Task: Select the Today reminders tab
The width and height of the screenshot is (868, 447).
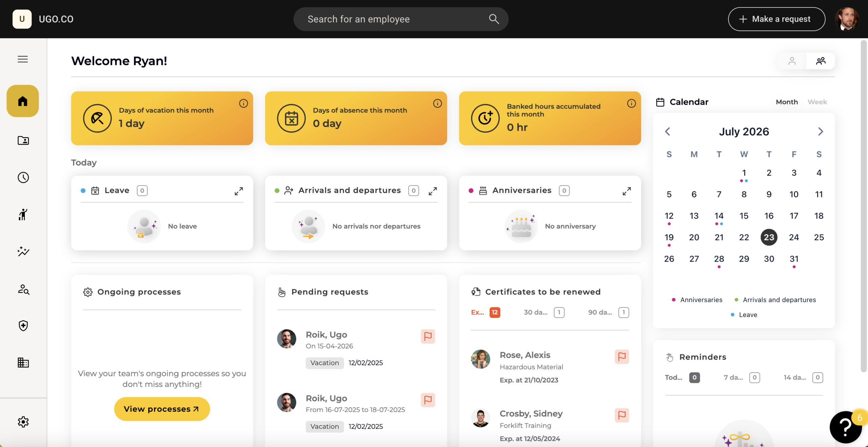Action: (x=682, y=378)
